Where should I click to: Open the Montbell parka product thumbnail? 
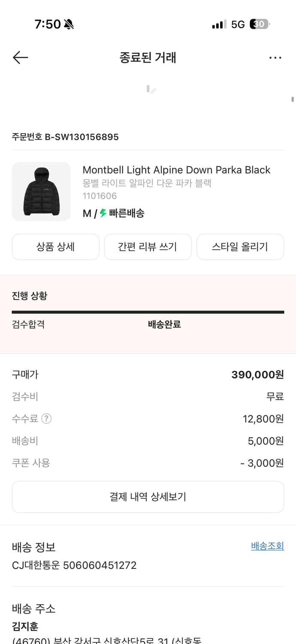pos(41,191)
